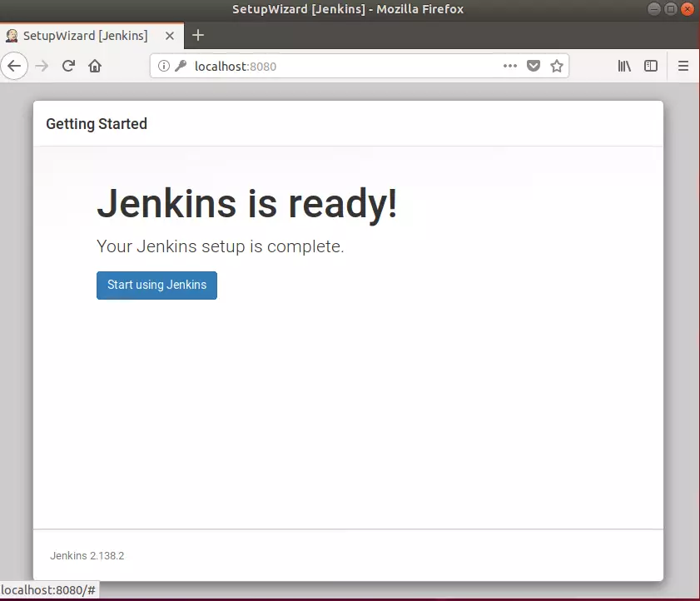Open a new tab with the plus button
700x601 pixels.
(198, 35)
